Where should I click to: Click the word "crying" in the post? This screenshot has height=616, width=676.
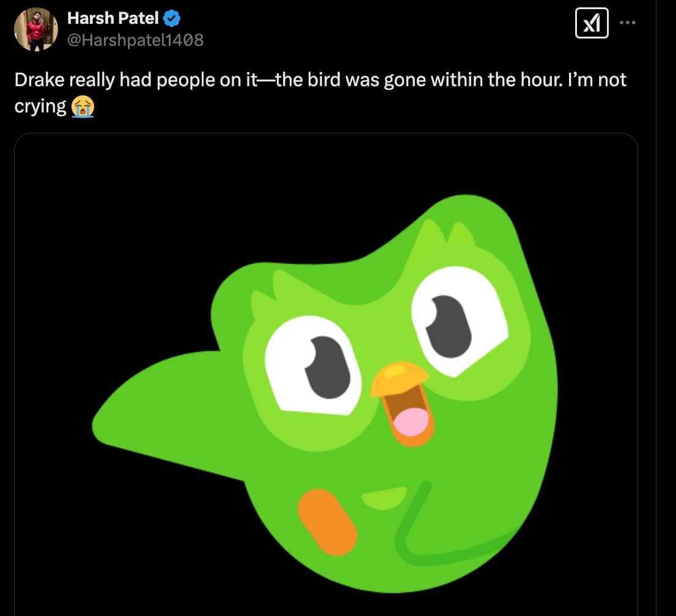40,106
